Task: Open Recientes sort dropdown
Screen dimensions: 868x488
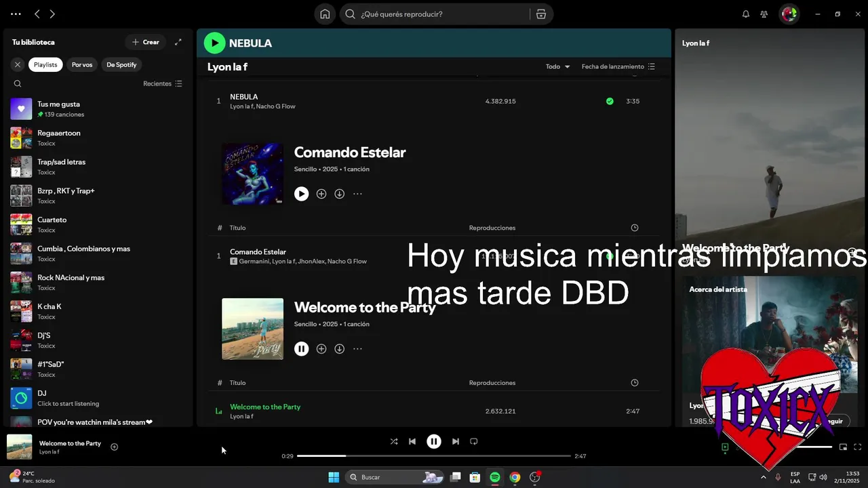Action: coord(163,84)
